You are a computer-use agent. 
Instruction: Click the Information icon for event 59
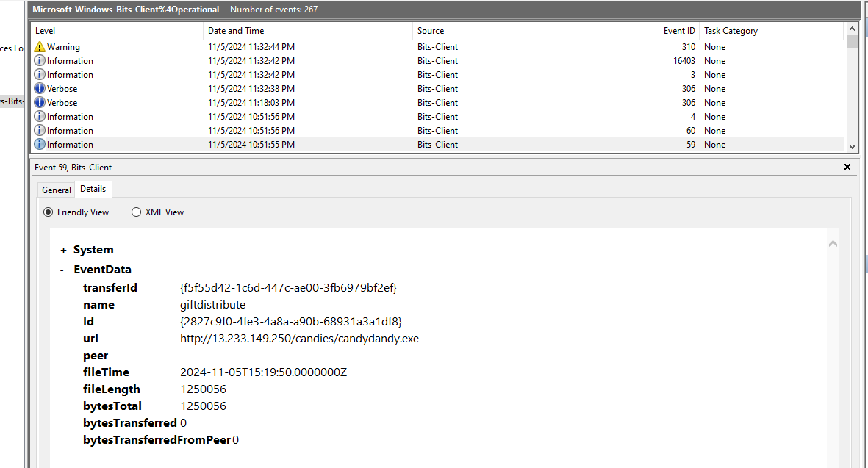click(x=39, y=145)
